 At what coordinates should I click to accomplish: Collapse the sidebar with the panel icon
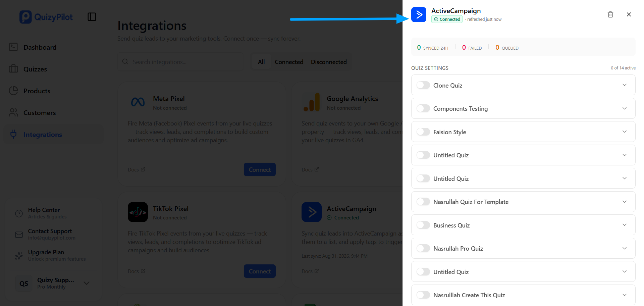92,17
